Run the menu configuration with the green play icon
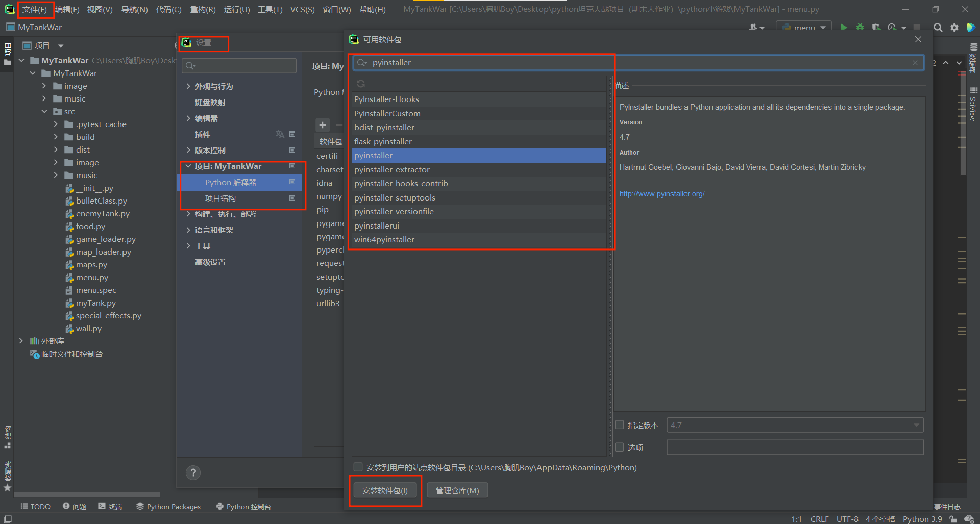Screen dimensions: 980x524 click(x=844, y=28)
